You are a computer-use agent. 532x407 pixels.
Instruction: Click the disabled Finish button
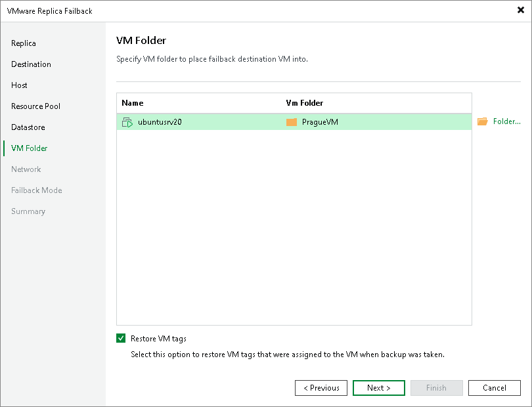click(x=437, y=388)
